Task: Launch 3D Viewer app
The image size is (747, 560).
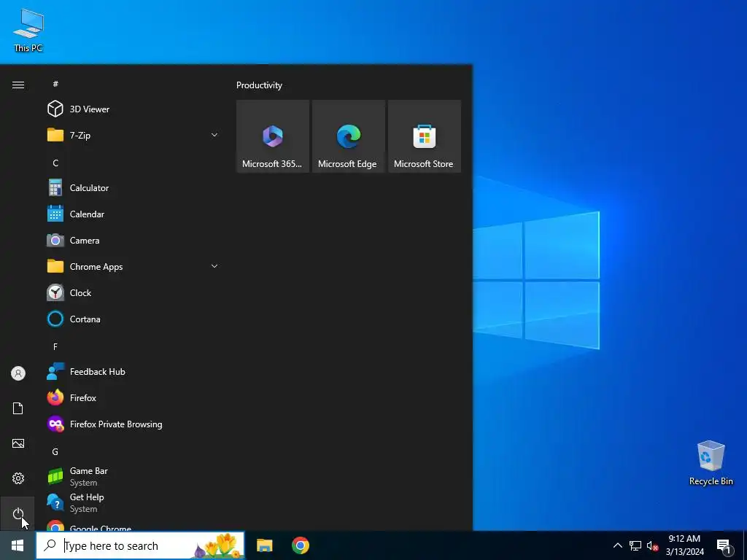Action: click(134, 109)
